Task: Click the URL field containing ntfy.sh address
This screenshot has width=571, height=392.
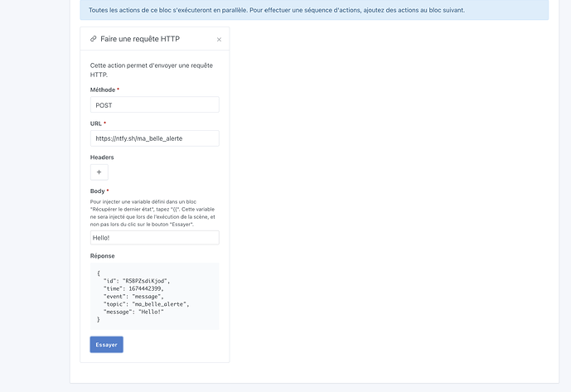Action: pos(154,138)
